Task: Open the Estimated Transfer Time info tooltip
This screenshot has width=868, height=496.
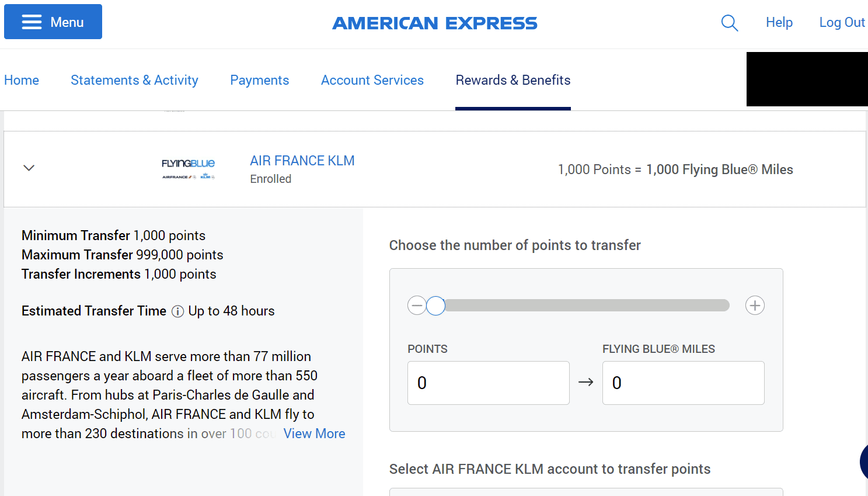Action: pyautogui.click(x=177, y=311)
